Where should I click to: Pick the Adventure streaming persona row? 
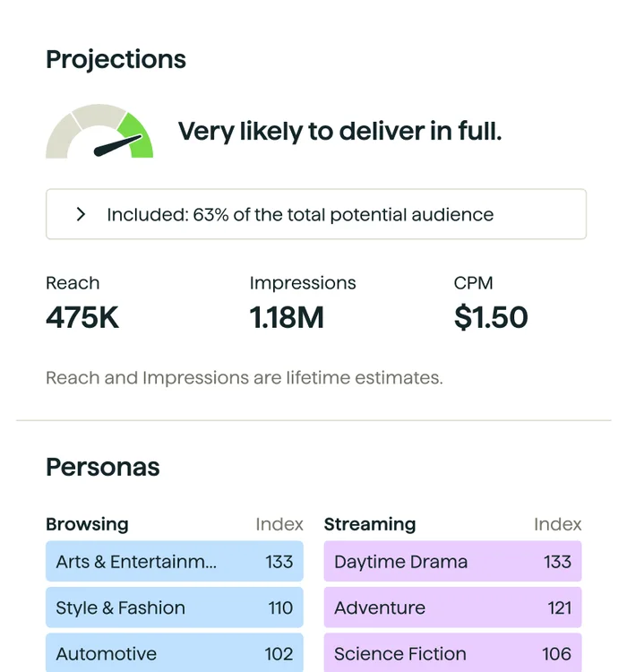pyautogui.click(x=452, y=607)
